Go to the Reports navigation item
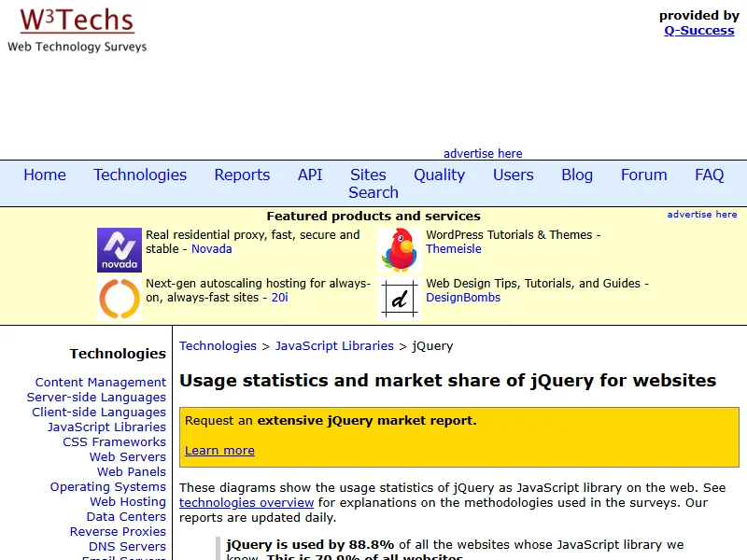The height and width of the screenshot is (560, 747). point(242,175)
